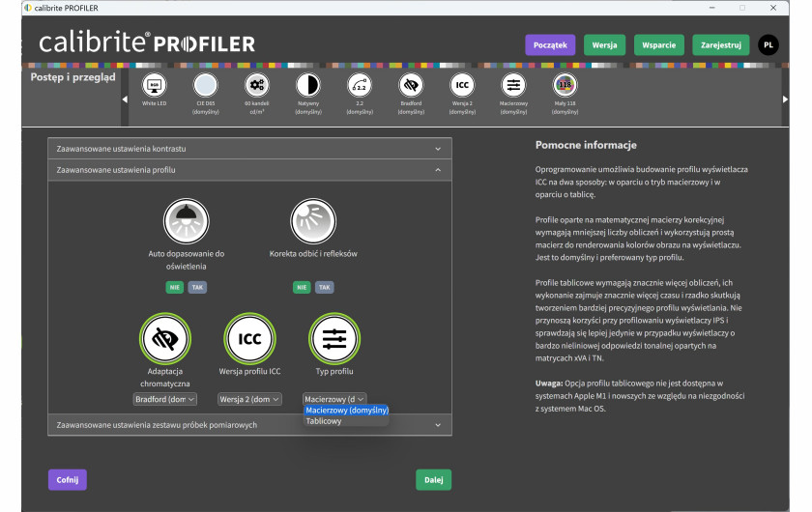
Task: Select the CIE D65 white point icon
Action: tap(206, 85)
